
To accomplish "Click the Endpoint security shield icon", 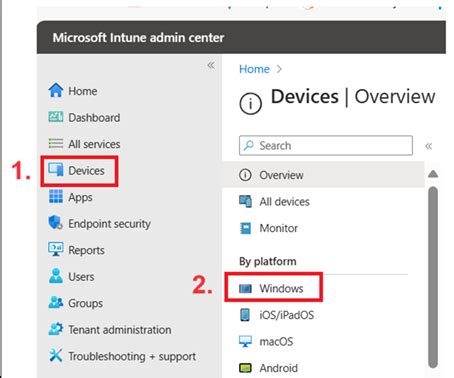I will coord(55,223).
